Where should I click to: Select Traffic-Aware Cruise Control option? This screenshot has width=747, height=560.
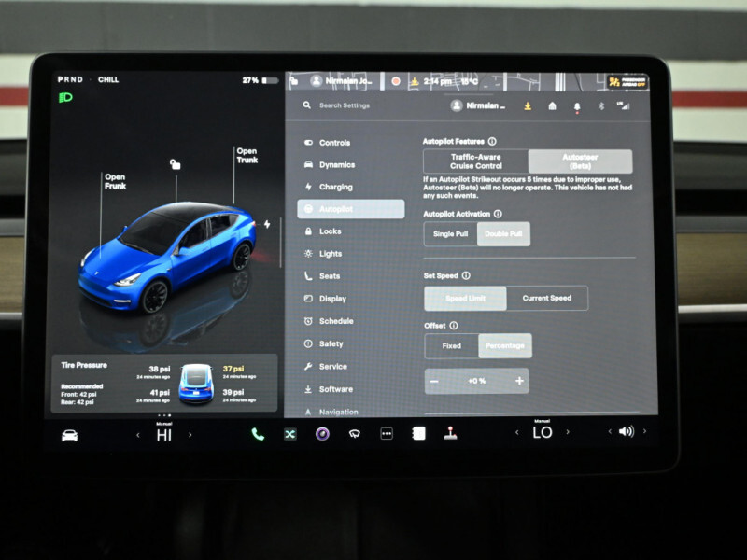[x=475, y=161]
